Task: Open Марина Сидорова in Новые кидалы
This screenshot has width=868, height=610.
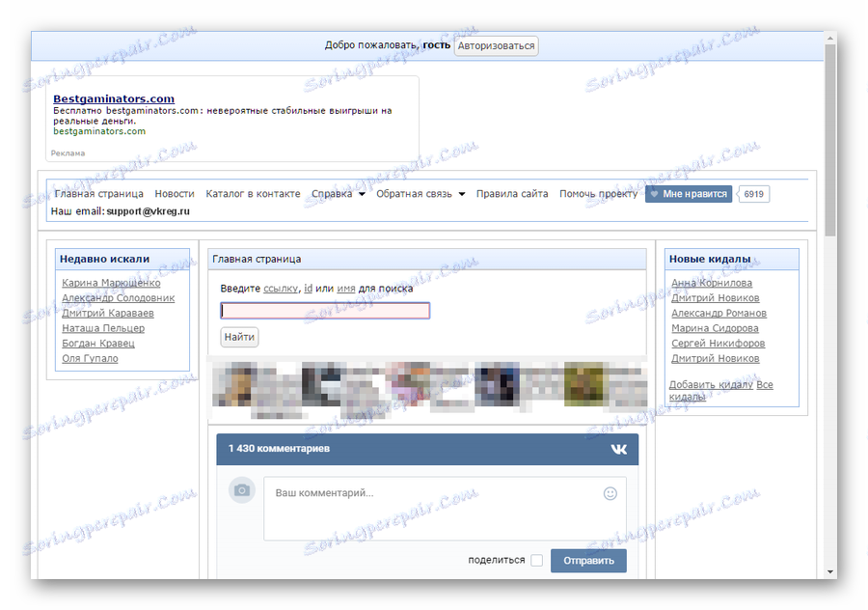Action: click(715, 328)
